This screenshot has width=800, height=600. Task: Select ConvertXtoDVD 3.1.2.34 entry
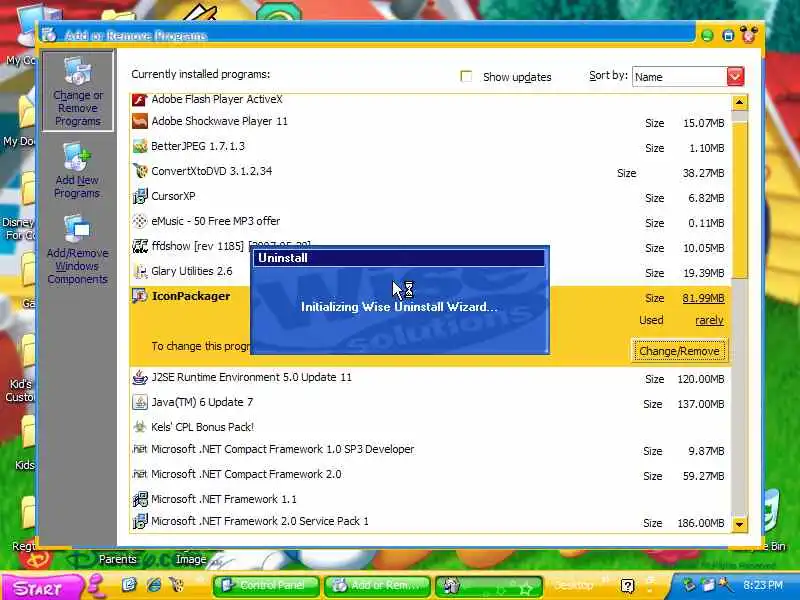pyautogui.click(x=431, y=171)
